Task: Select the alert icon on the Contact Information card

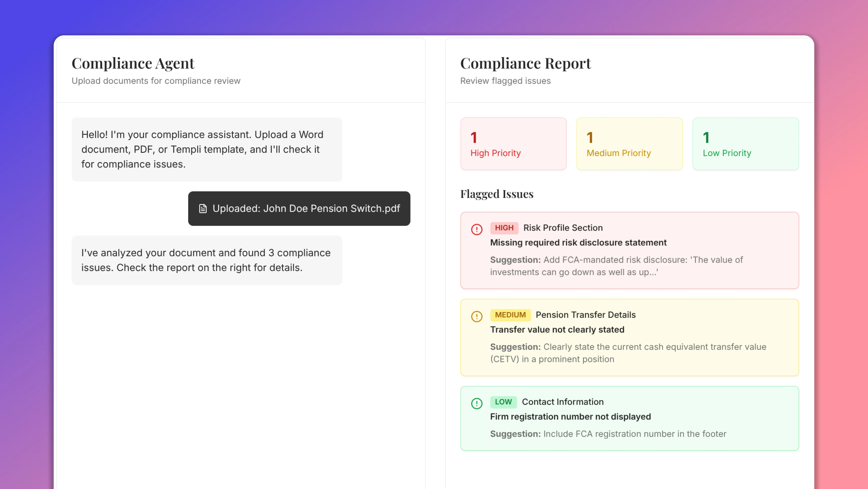Action: pyautogui.click(x=476, y=404)
